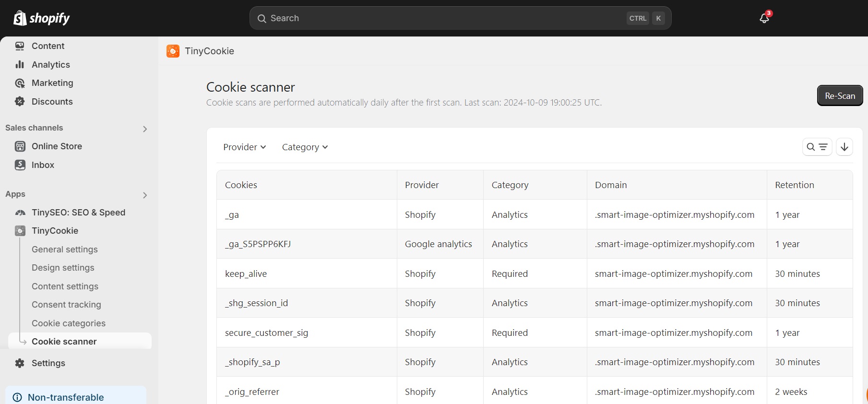Click the Online Store storefront icon

(x=20, y=146)
